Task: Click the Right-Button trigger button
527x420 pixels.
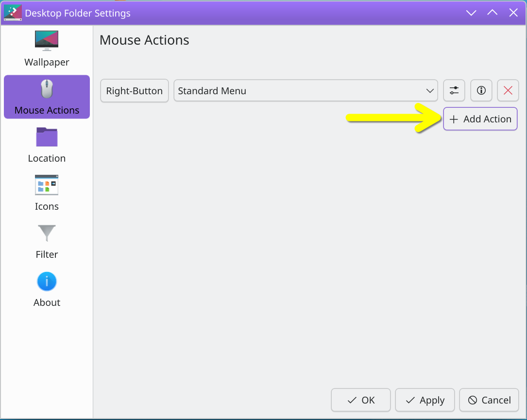Action: point(135,91)
